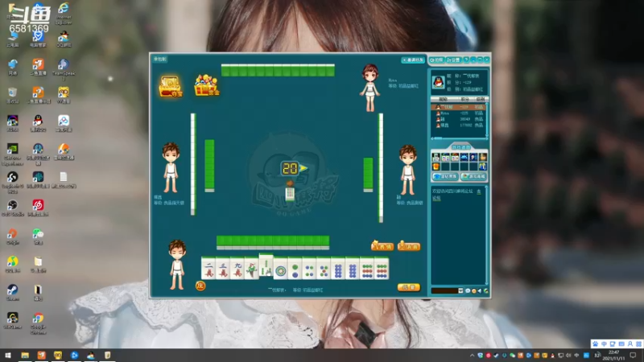Click the QQ penguin profile avatar
Image resolution: width=644 pixels, height=362 pixels.
[438, 82]
